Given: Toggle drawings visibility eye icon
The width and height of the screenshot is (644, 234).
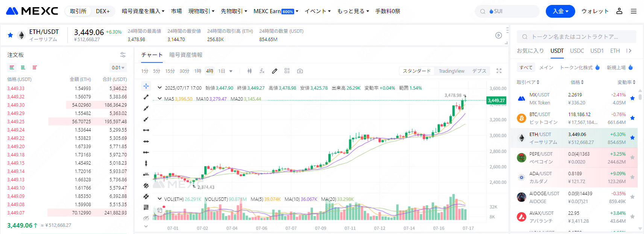Looking at the screenshot, I should click(x=146, y=218).
